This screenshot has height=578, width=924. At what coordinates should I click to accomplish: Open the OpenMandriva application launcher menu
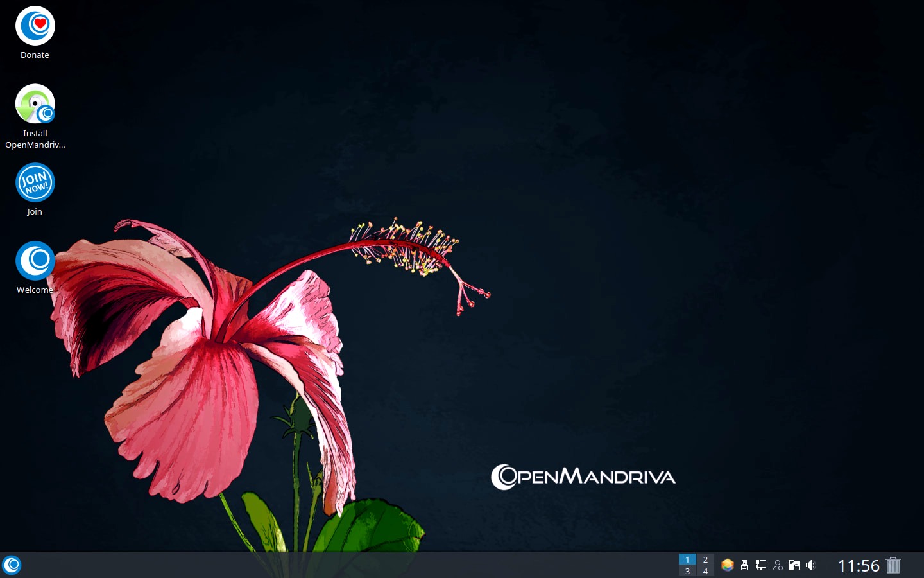coord(12,565)
